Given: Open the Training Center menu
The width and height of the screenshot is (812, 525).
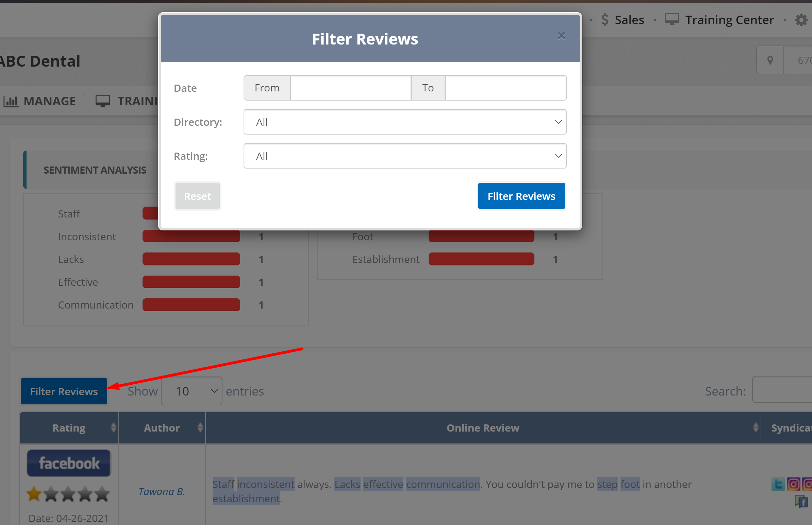Looking at the screenshot, I should click(x=729, y=20).
